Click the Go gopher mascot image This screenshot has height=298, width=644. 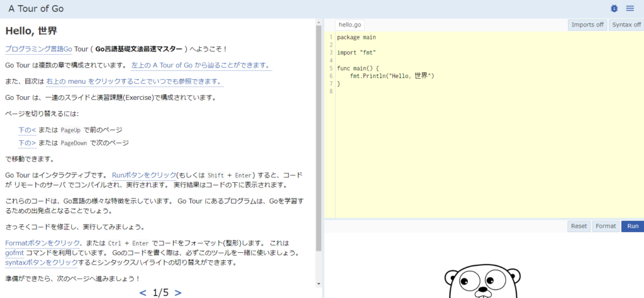click(x=482, y=281)
